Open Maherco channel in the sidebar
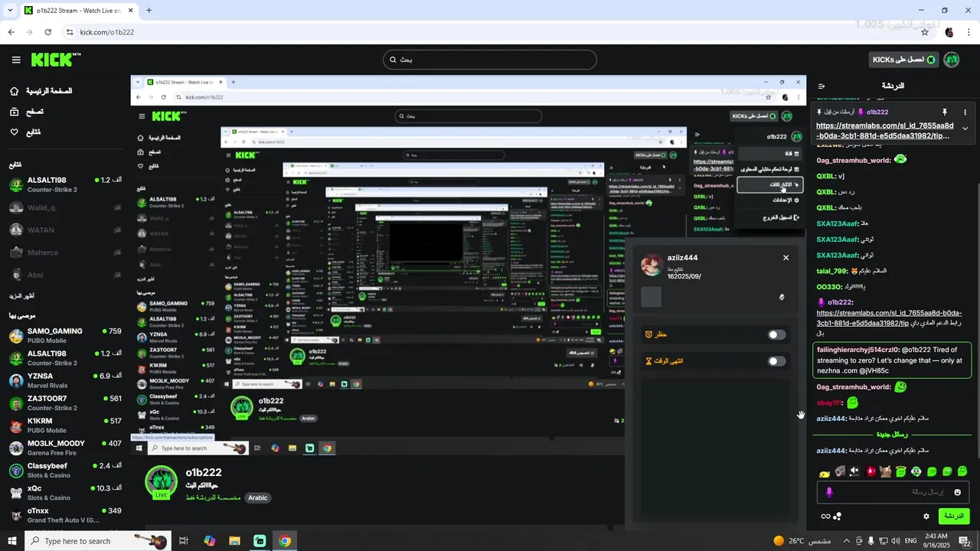980x551 pixels. click(x=65, y=253)
